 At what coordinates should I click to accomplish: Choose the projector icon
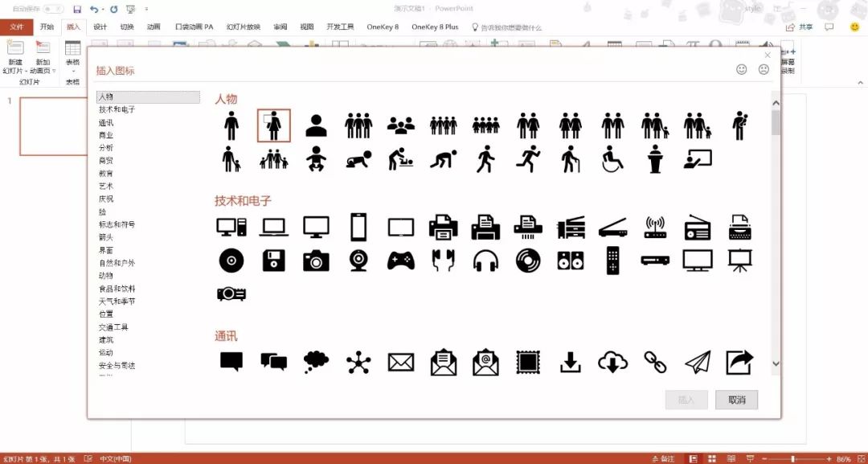[231, 294]
